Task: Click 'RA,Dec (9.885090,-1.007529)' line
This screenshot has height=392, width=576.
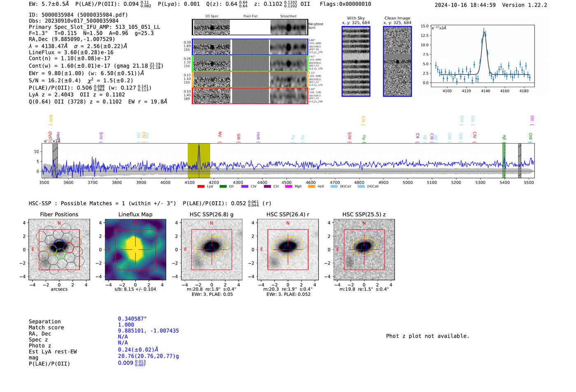Action: tap(72, 39)
